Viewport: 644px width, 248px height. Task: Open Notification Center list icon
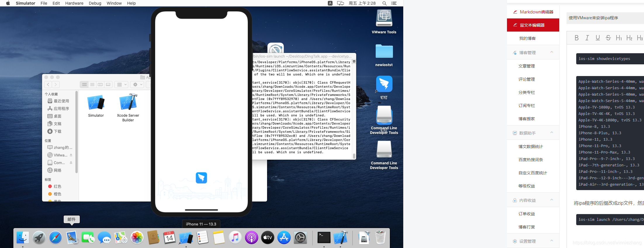coord(394,3)
